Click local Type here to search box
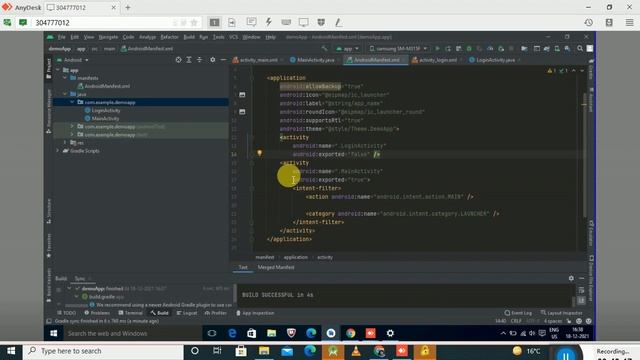The image size is (640, 360). tap(104, 351)
